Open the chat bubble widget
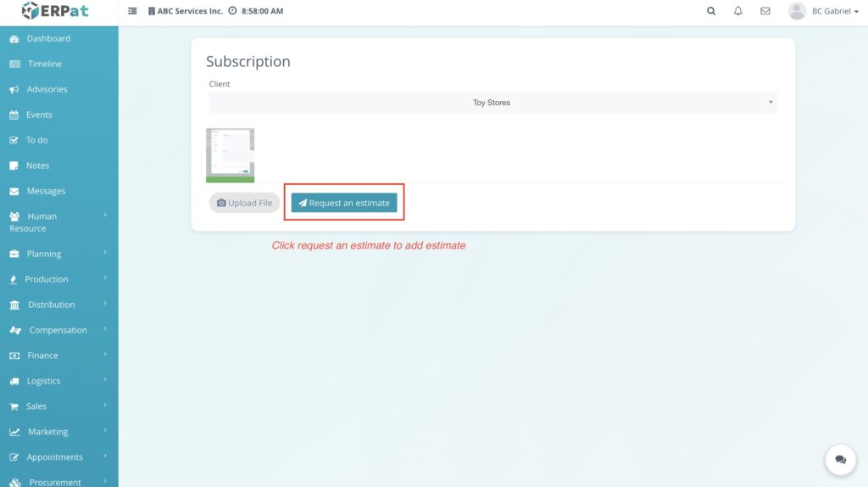Viewport: 868px width, 487px height. tap(840, 459)
